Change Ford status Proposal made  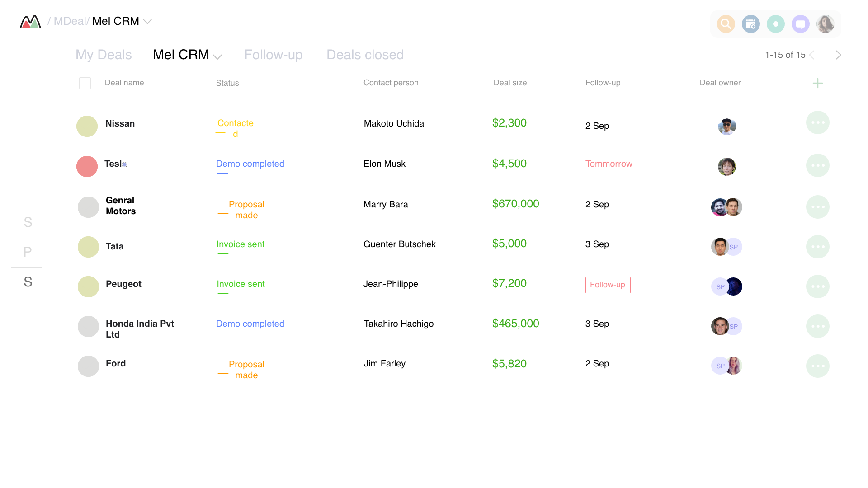(246, 370)
